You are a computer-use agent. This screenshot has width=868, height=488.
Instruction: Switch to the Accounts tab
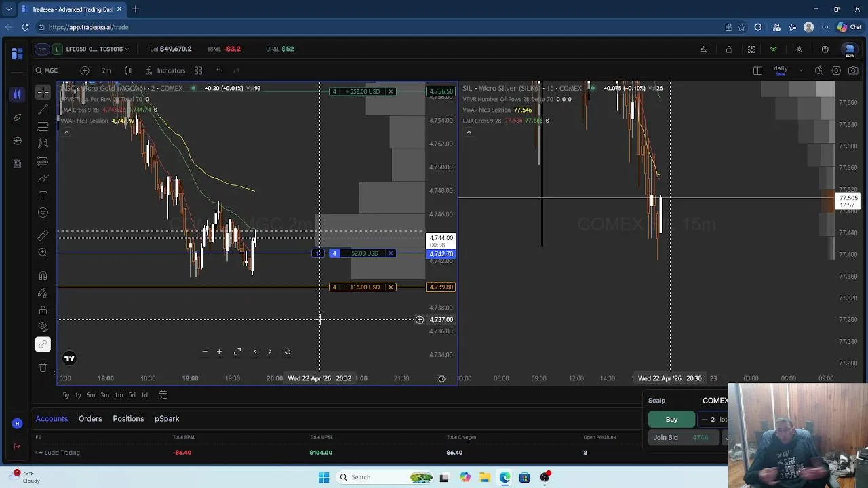pos(52,419)
